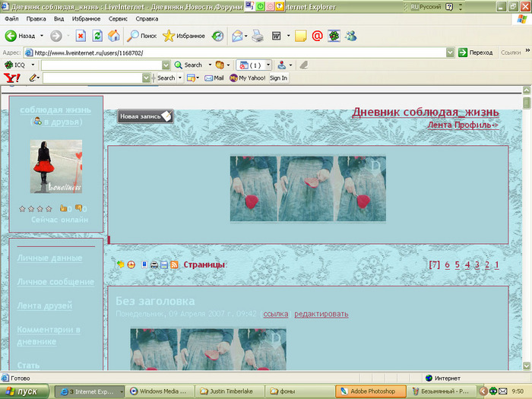
Task: Click the Новая запись button
Action: [x=145, y=116]
